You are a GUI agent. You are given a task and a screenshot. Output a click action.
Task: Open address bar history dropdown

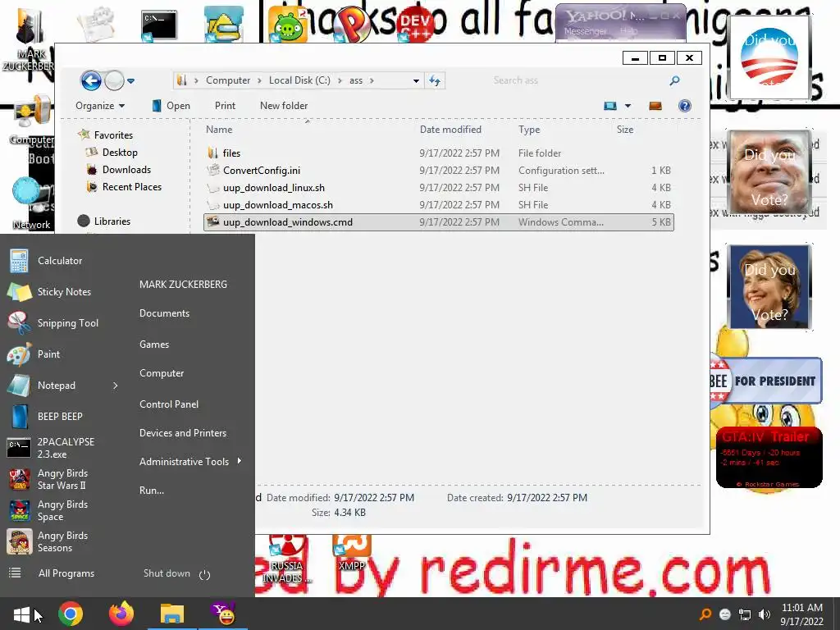[416, 81]
